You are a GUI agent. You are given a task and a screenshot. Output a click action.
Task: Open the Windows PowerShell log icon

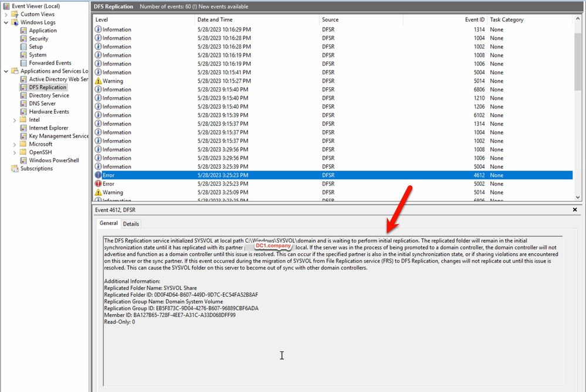tap(23, 161)
